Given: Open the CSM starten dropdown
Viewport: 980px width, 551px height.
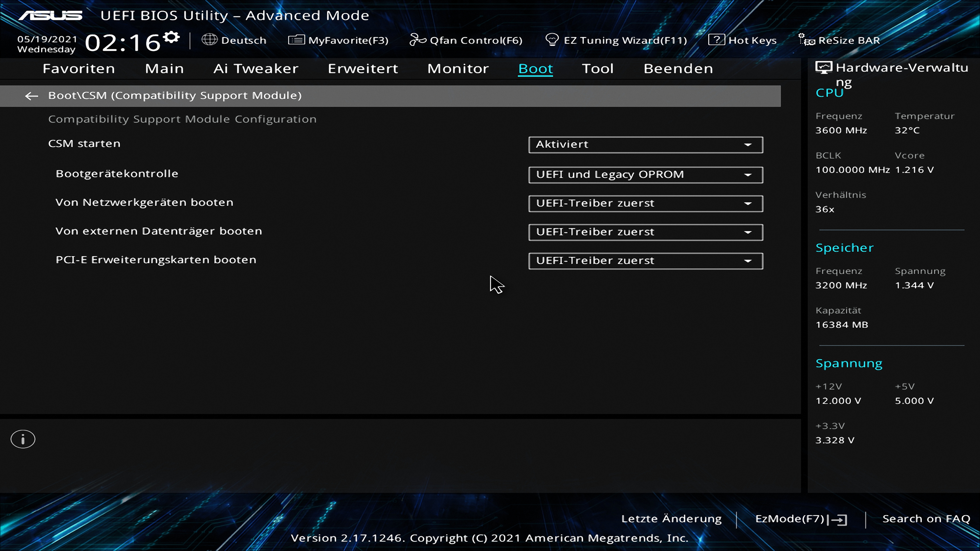Looking at the screenshot, I should [645, 144].
